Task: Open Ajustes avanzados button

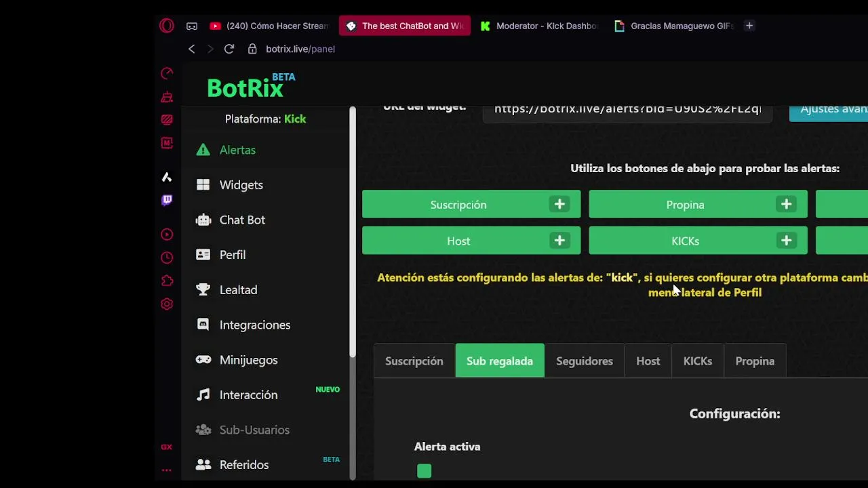Action: tap(829, 113)
